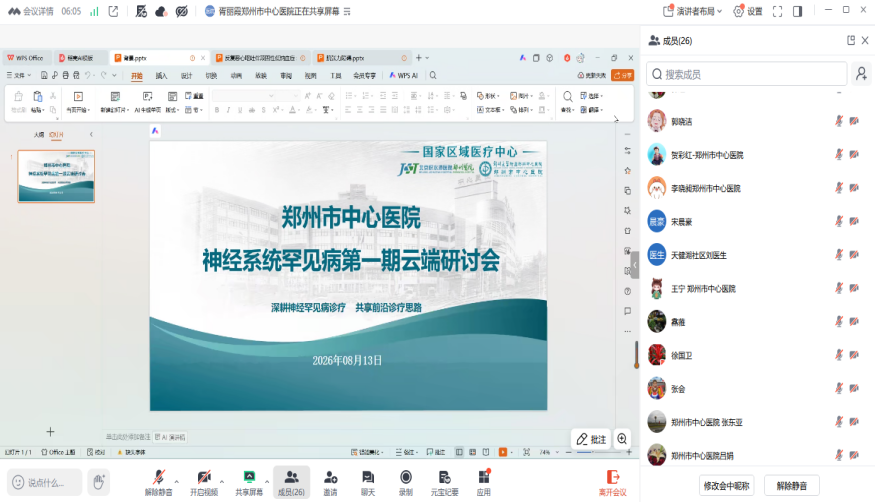The width and height of the screenshot is (875, 502).
Task: Open the WPS font name combo box
Action: point(244,96)
